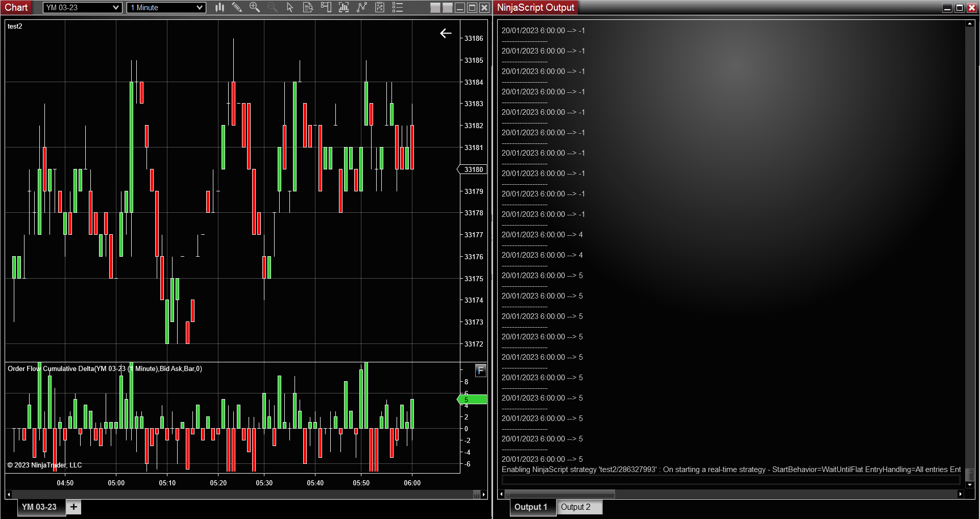
Task: Click Output window vertical scrollbar down arrow
Action: 970,485
